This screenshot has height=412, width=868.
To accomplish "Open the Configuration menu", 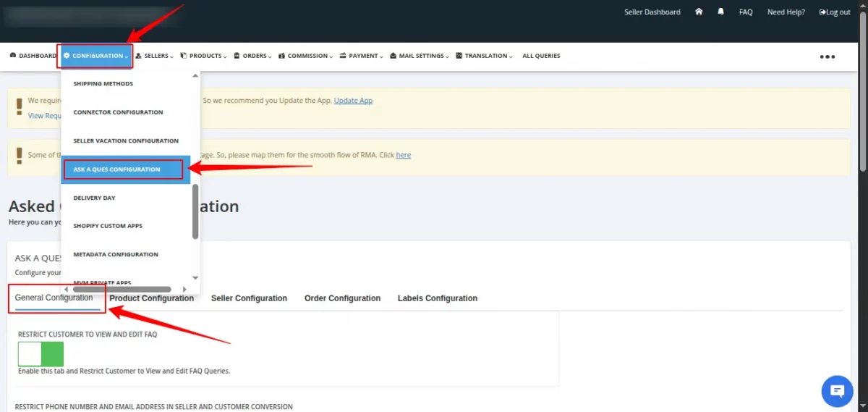I will coord(95,56).
